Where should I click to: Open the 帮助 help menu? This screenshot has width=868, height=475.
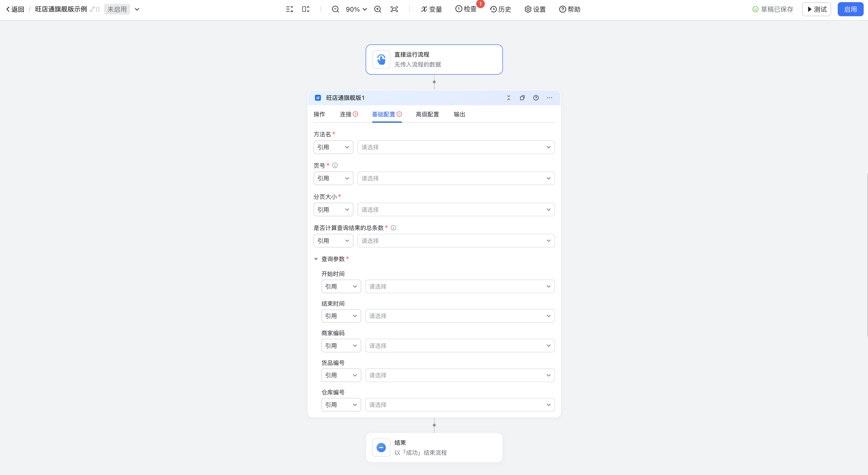click(x=570, y=9)
